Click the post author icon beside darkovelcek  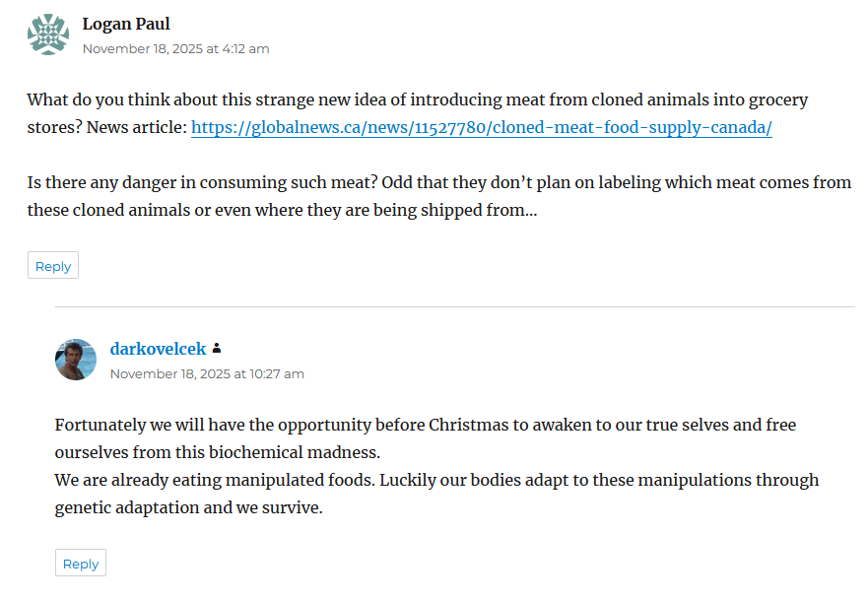point(217,350)
